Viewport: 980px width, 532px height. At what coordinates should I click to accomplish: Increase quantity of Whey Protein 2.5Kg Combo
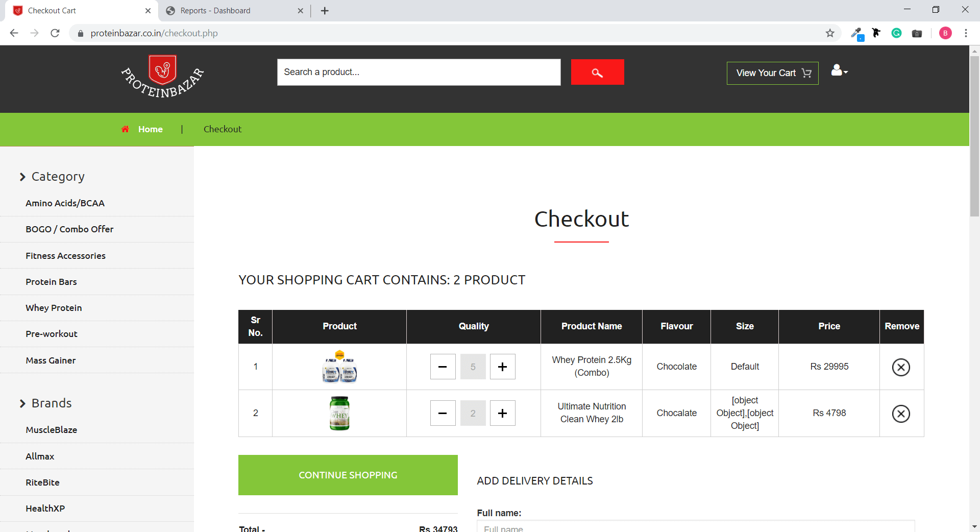point(502,367)
